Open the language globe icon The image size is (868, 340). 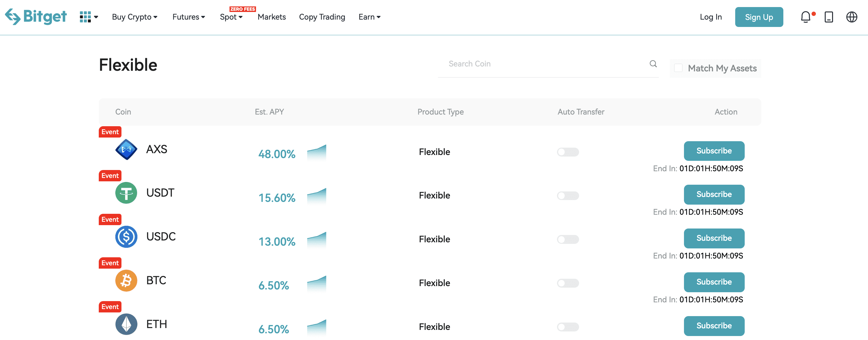[851, 17]
